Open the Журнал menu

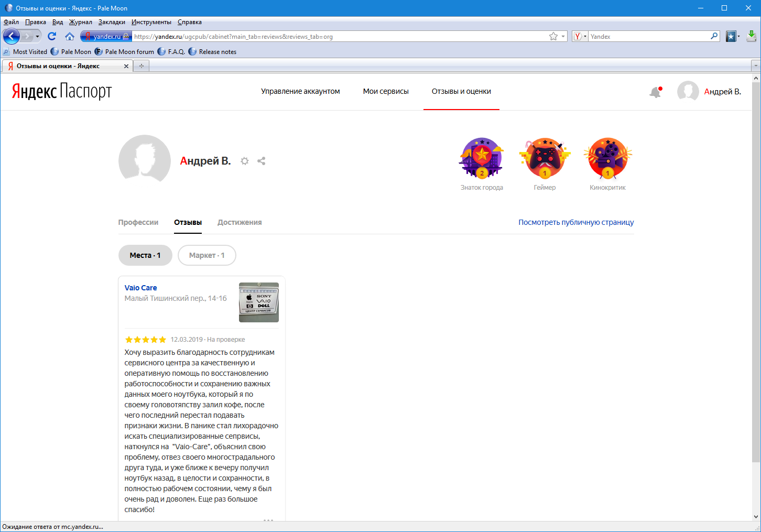(x=80, y=22)
